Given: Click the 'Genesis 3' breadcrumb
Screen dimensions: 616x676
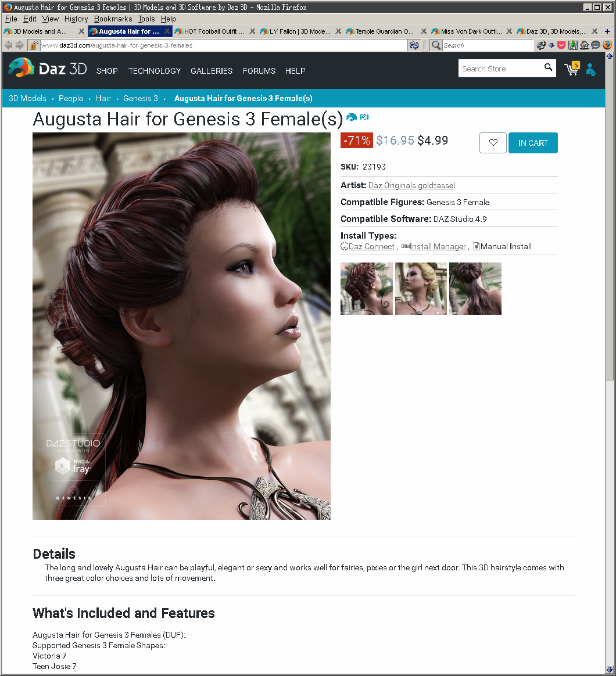Looking at the screenshot, I should click(141, 98).
